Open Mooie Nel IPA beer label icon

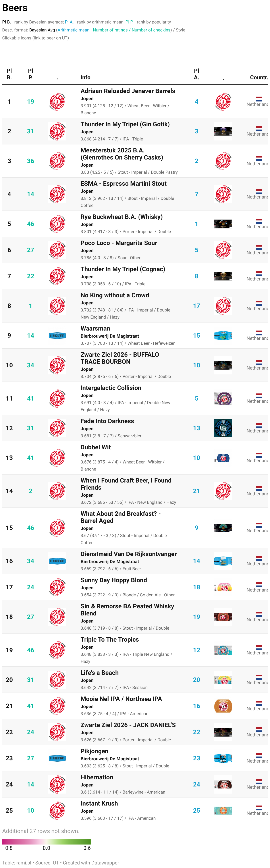[x=223, y=706]
